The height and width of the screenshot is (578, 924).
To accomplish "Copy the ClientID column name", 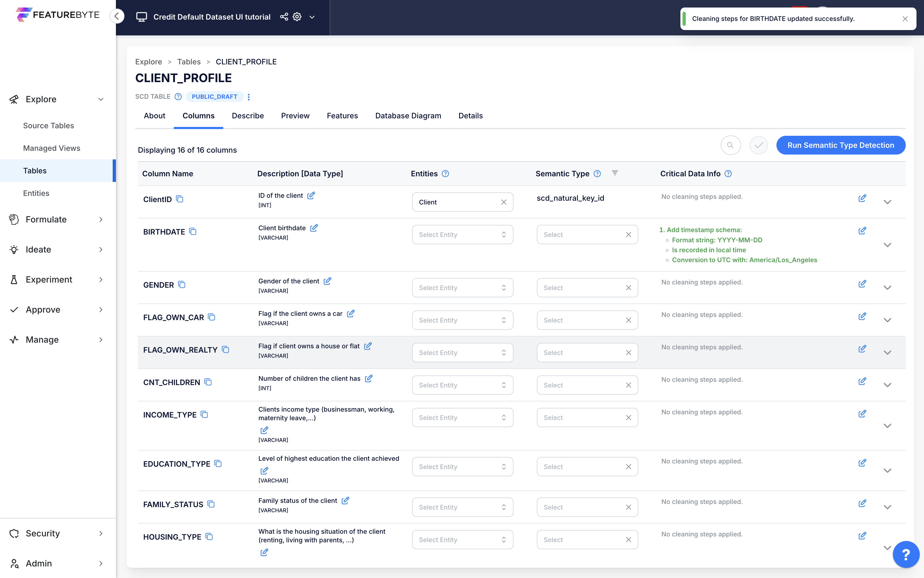I will [179, 199].
